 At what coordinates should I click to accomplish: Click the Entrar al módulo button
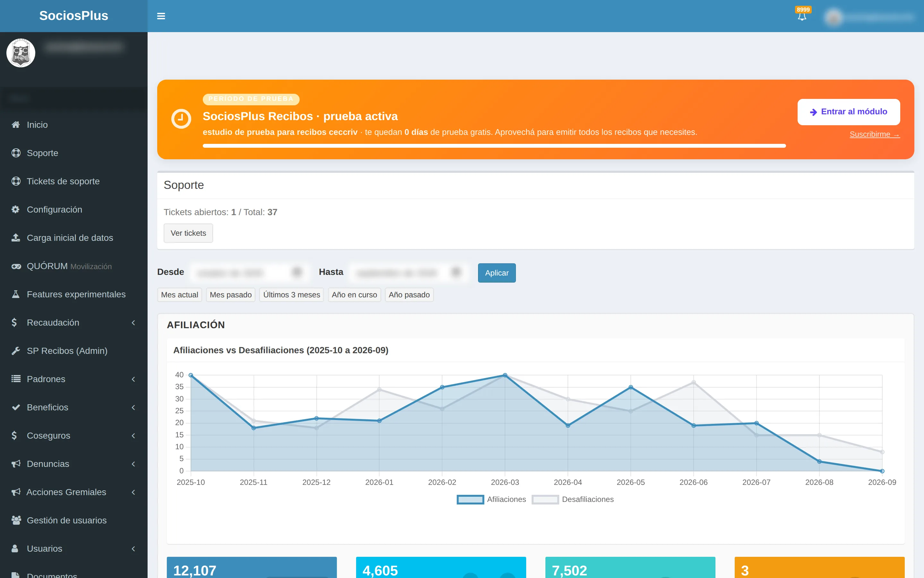tap(848, 112)
